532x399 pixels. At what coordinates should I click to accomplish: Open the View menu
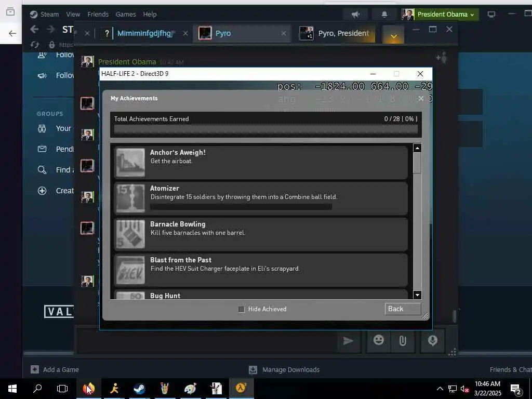(73, 14)
